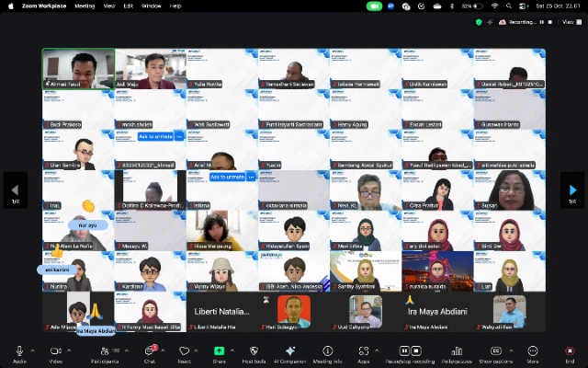Select Kardiana's avatar tile

point(151,271)
